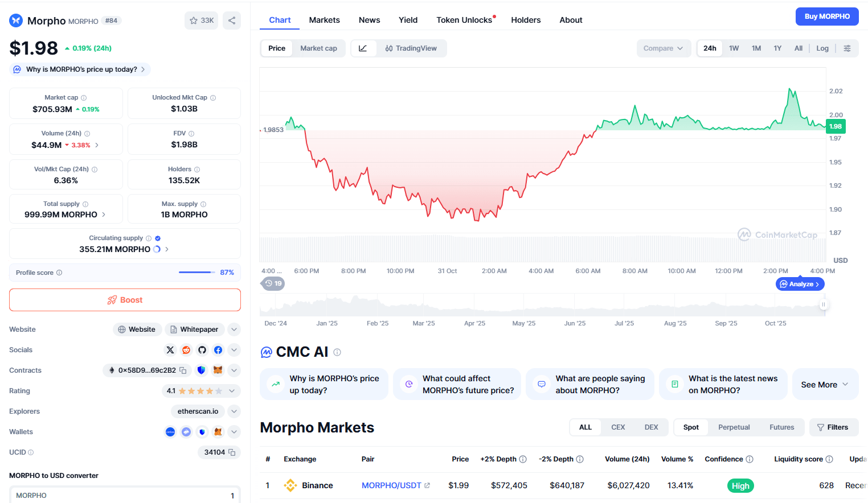Screen dimensions: 868x503
Task: Click the chart range navigator handle
Action: [824, 304]
